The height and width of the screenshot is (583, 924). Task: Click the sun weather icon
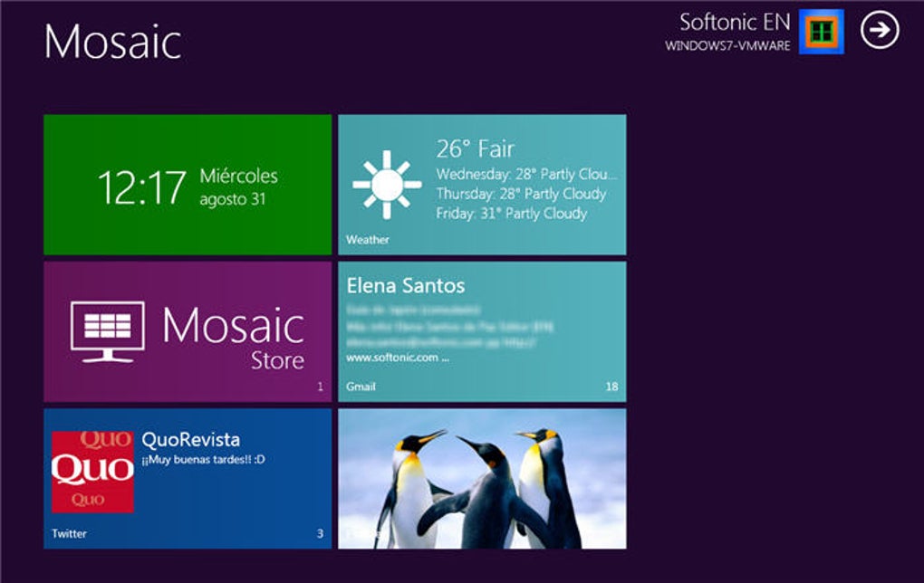click(x=387, y=185)
